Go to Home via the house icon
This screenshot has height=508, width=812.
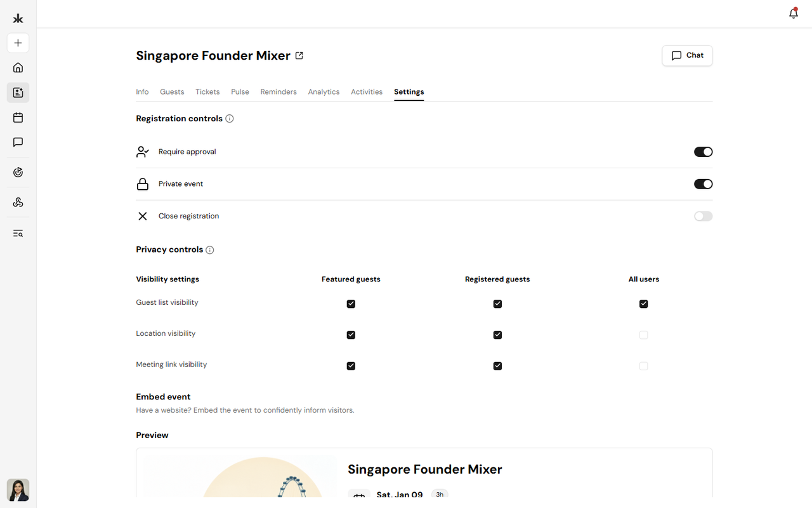(x=18, y=68)
